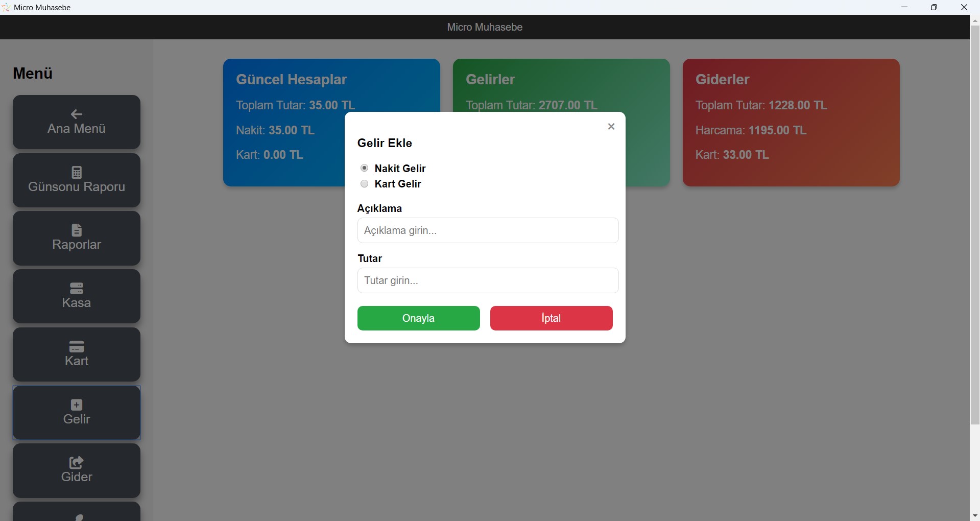Click the Kart credit card icon
The width and height of the screenshot is (980, 521).
pyautogui.click(x=77, y=346)
